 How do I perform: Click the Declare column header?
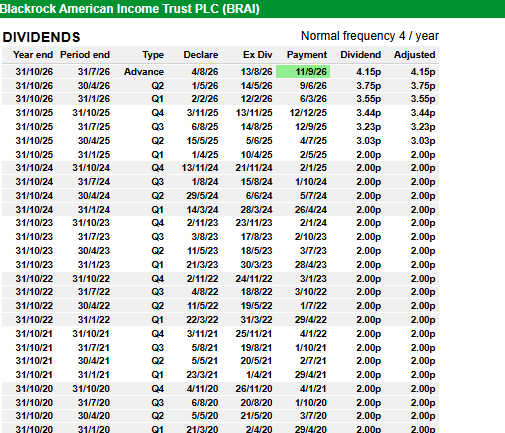click(x=201, y=55)
